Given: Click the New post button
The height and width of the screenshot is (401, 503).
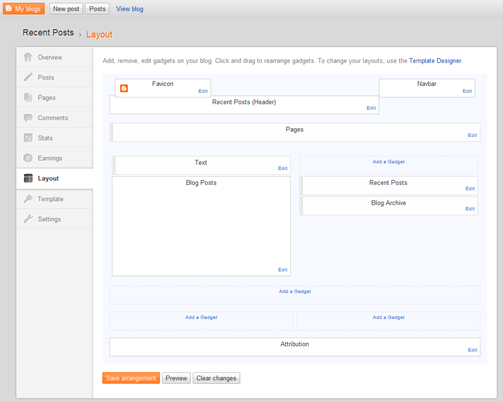Looking at the screenshot, I should pyautogui.click(x=66, y=9).
